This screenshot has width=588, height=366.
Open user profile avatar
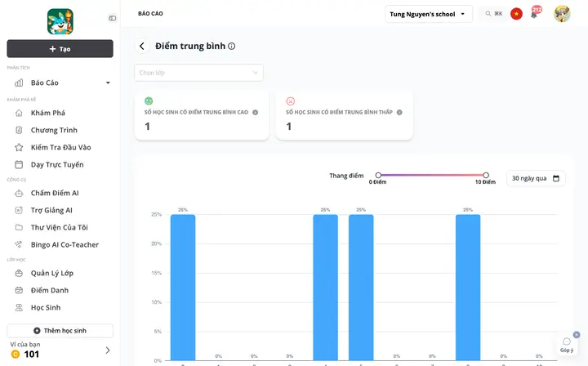562,14
